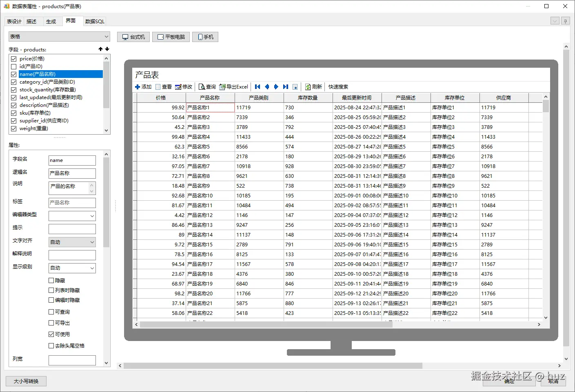Click the 最后更新时间 column header
The height and width of the screenshot is (392, 575).
coord(357,98)
